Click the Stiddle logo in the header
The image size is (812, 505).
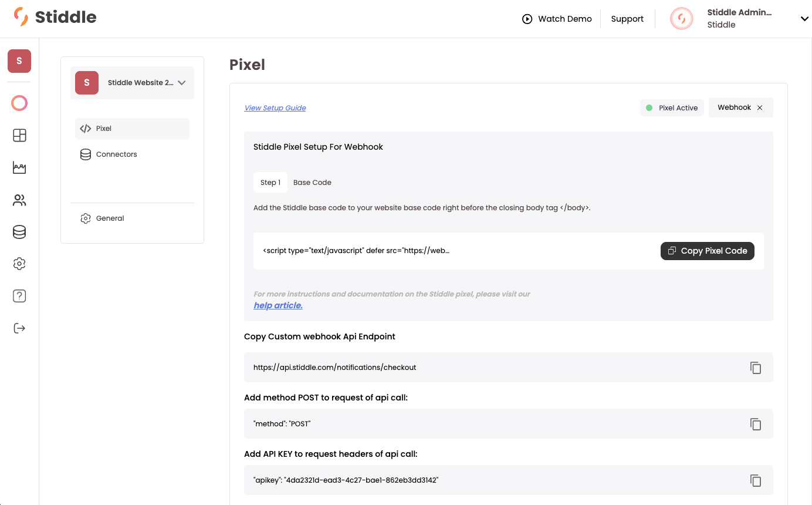click(55, 17)
